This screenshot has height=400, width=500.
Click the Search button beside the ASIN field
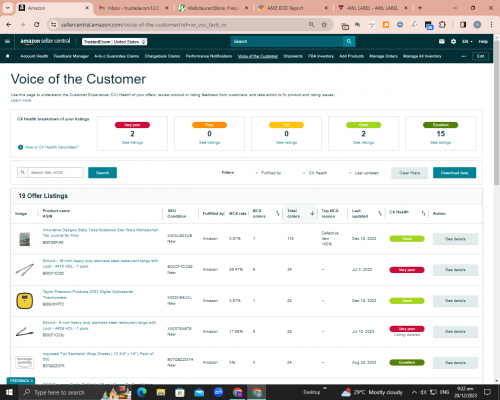pos(102,173)
